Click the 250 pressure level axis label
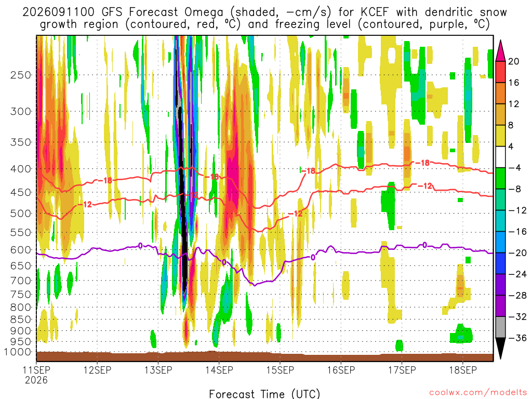 click(x=21, y=75)
